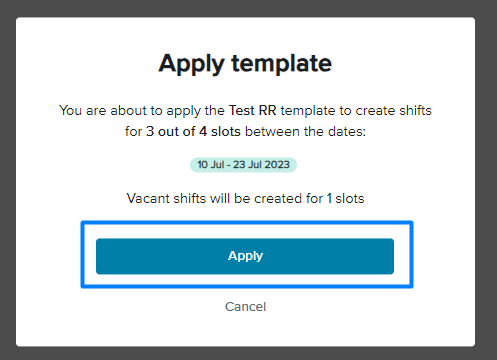Click the bold '3 out of 4 slots' text

pos(193,131)
